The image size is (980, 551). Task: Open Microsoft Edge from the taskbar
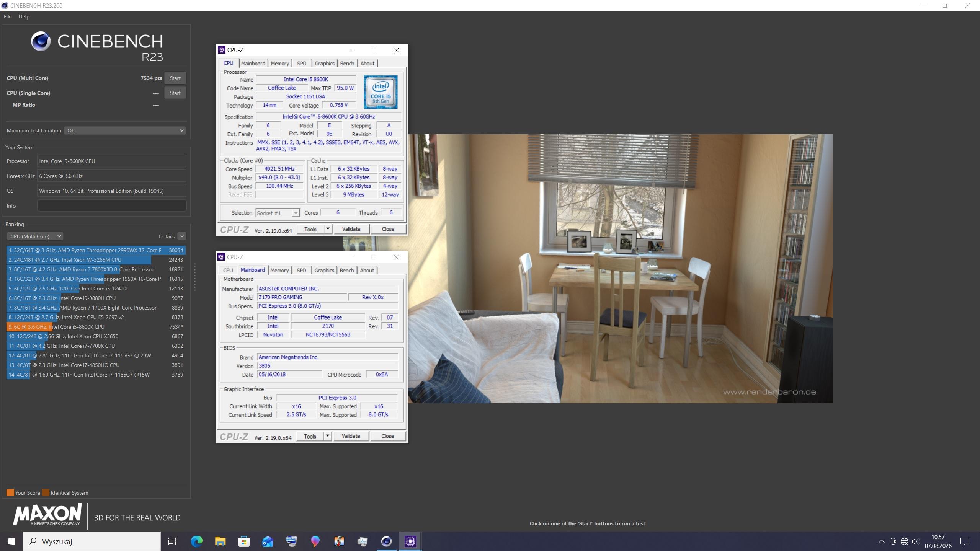click(x=197, y=541)
